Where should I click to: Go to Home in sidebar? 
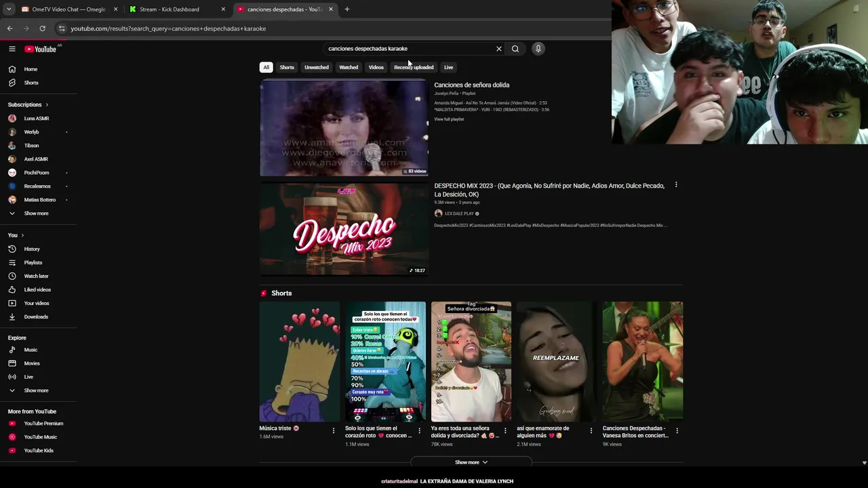point(31,69)
